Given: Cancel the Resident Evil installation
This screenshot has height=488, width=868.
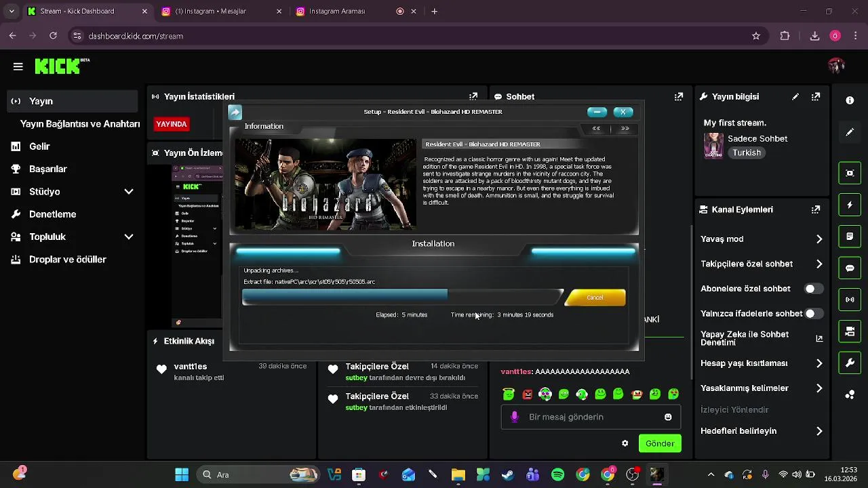Looking at the screenshot, I should (x=595, y=298).
